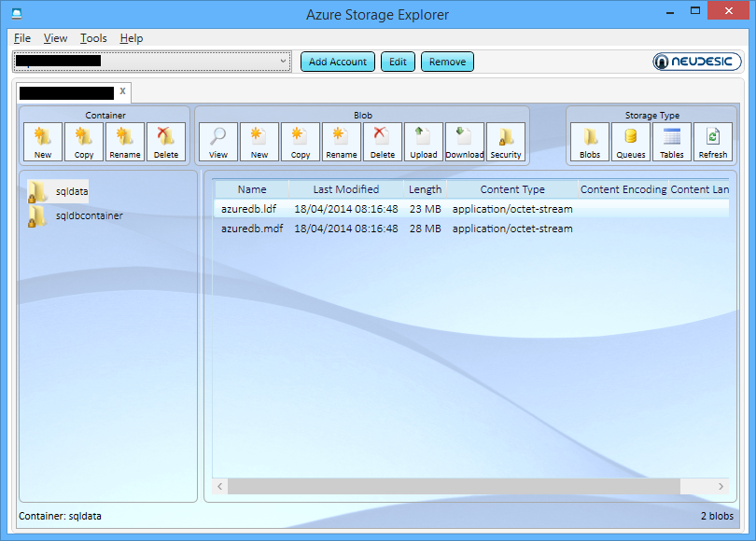Sort by Content Type column header
Screen dimensions: 756x541
click(512, 189)
